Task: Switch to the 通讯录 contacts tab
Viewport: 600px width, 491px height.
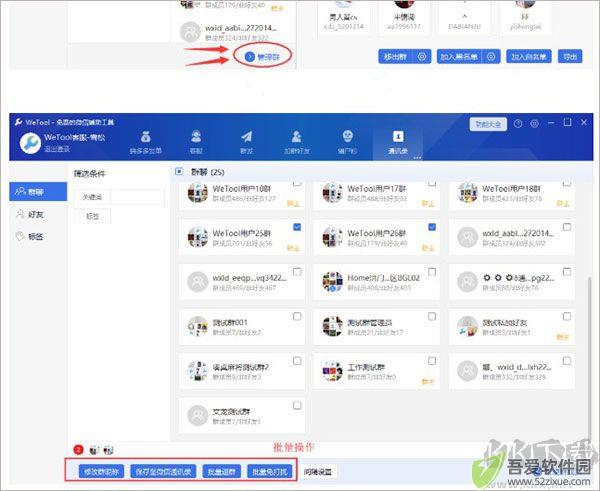Action: 398,142
